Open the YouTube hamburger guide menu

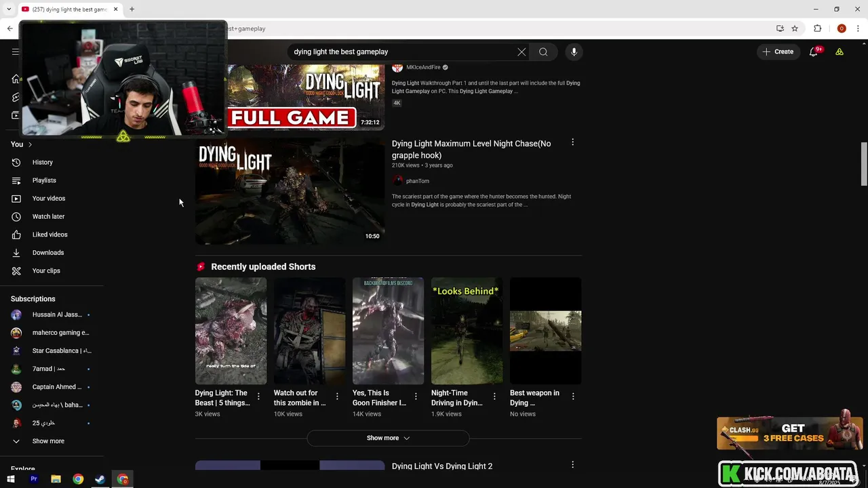pos(15,52)
